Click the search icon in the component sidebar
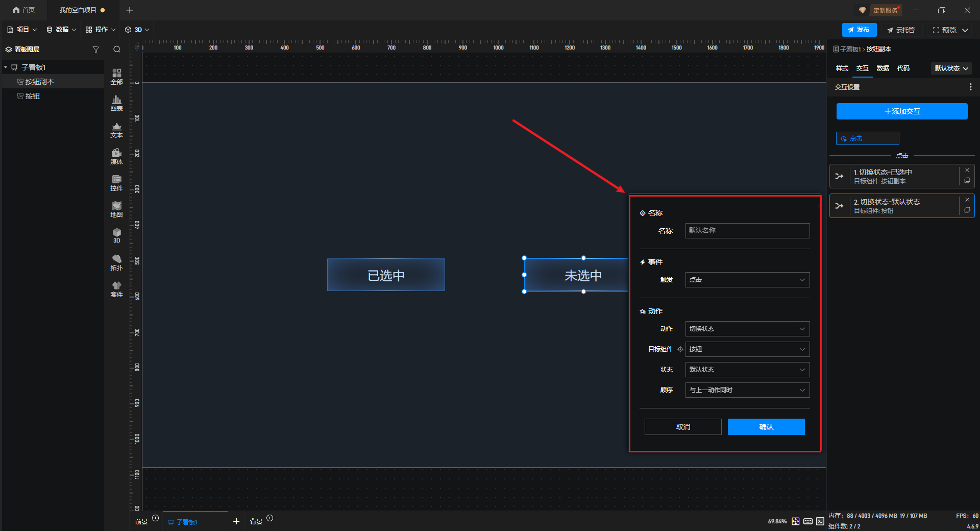The width and height of the screenshot is (980, 531). point(117,50)
